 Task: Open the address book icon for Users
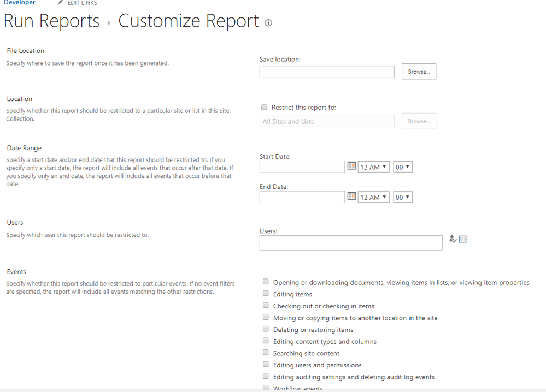point(462,239)
